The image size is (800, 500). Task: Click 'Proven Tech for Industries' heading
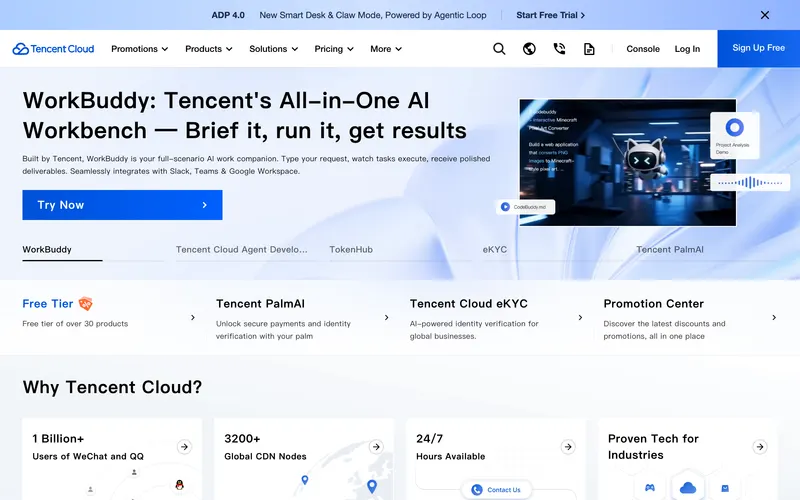click(x=653, y=446)
